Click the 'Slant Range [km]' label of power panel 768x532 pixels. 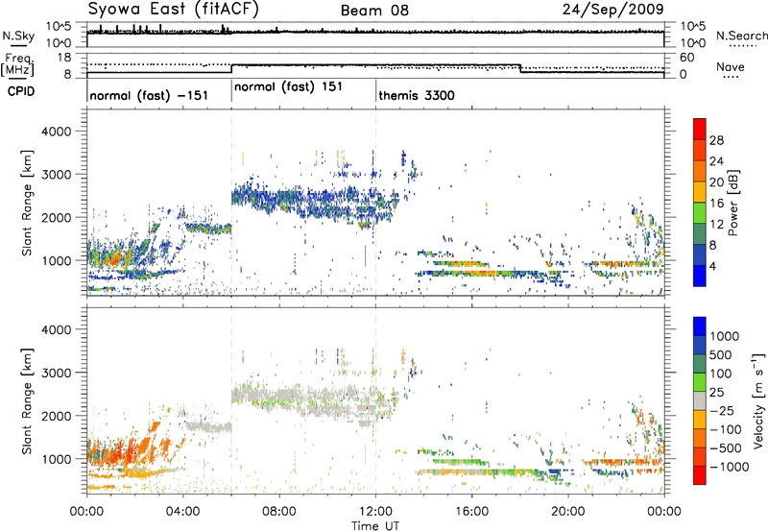[x=27, y=203]
